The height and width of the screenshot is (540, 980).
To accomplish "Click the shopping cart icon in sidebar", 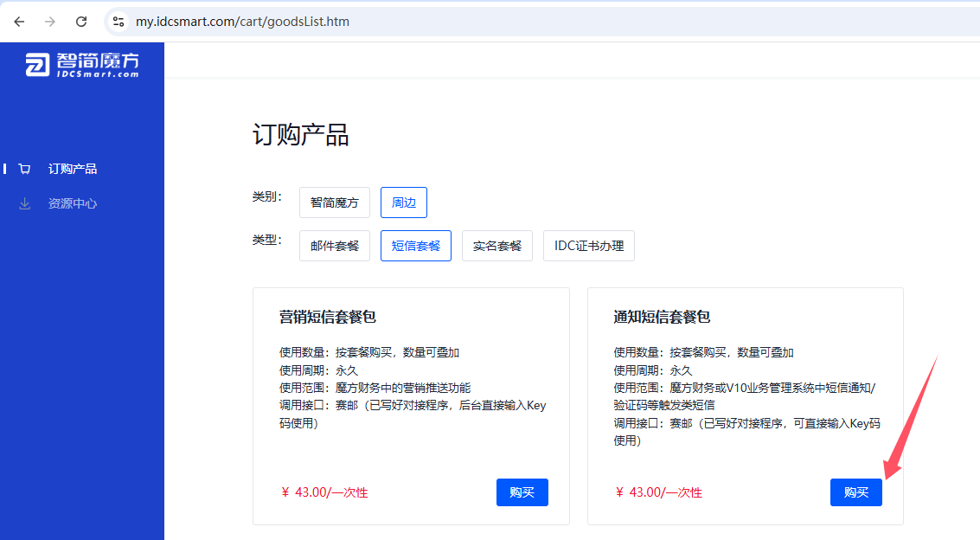I will coord(24,169).
